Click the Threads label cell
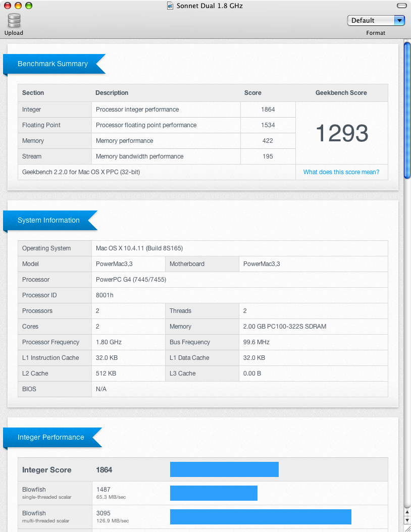The width and height of the screenshot is (411, 532). (202, 311)
